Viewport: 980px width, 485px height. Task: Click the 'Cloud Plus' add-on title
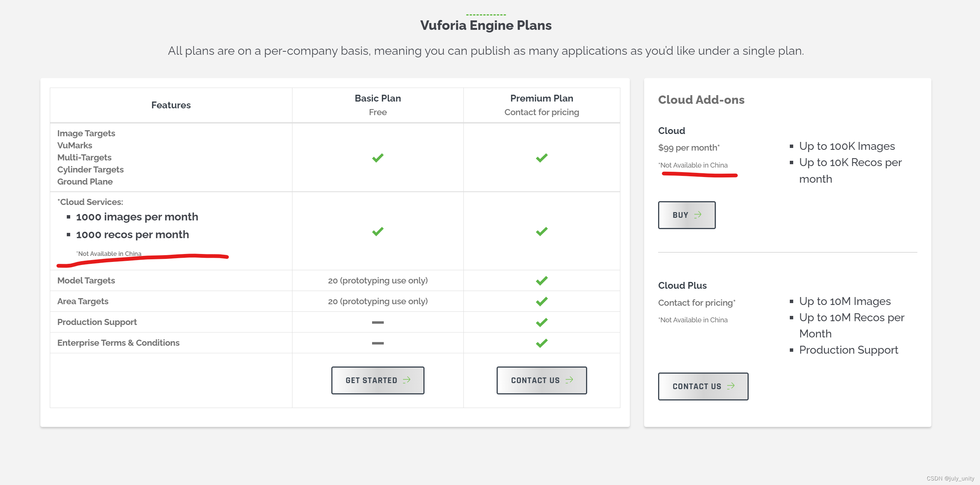coord(682,286)
